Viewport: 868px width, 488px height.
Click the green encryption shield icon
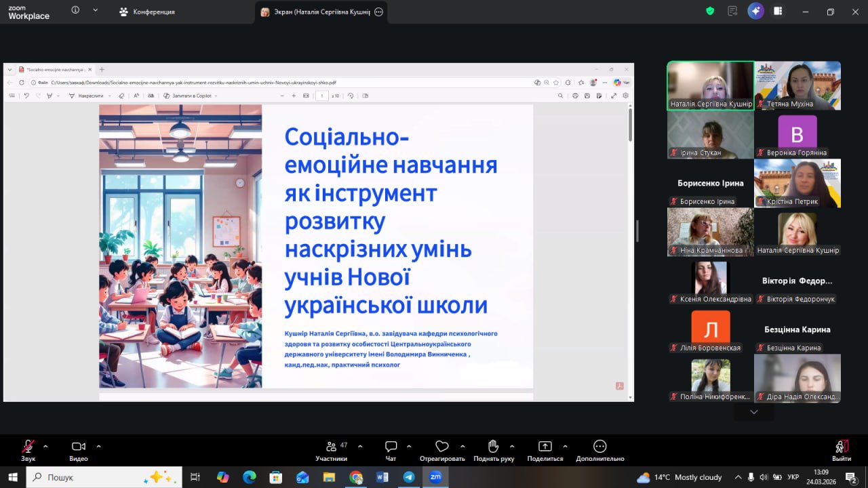[x=710, y=11]
